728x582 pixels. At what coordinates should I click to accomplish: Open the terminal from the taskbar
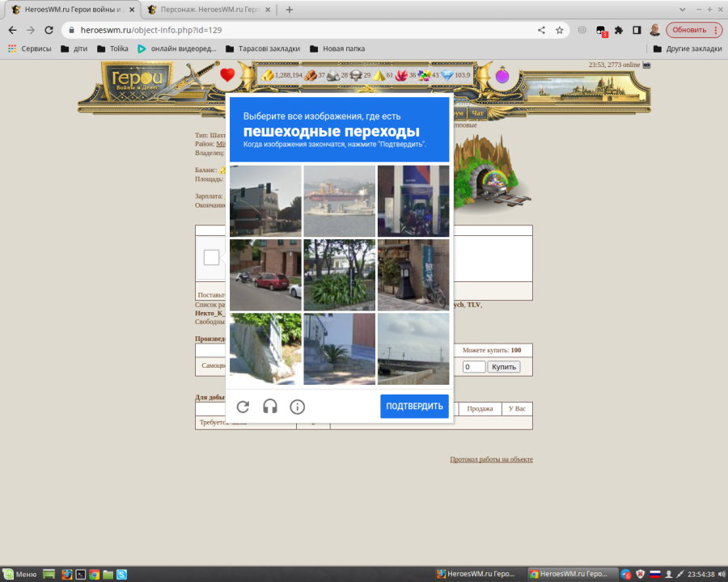[x=80, y=575]
